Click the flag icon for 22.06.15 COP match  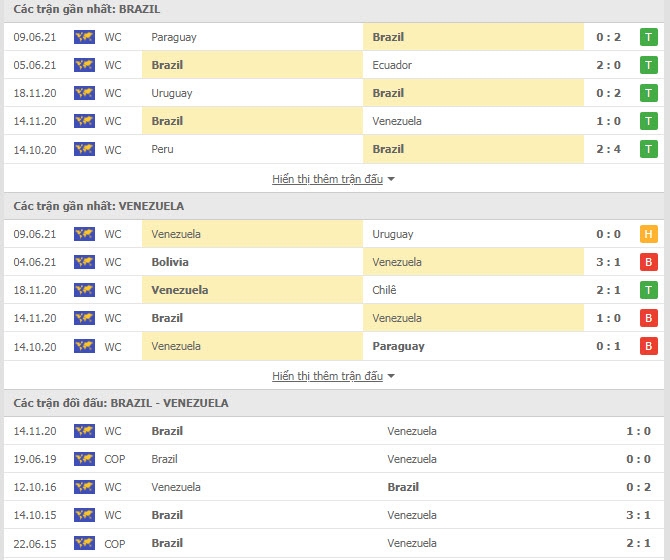[84, 543]
